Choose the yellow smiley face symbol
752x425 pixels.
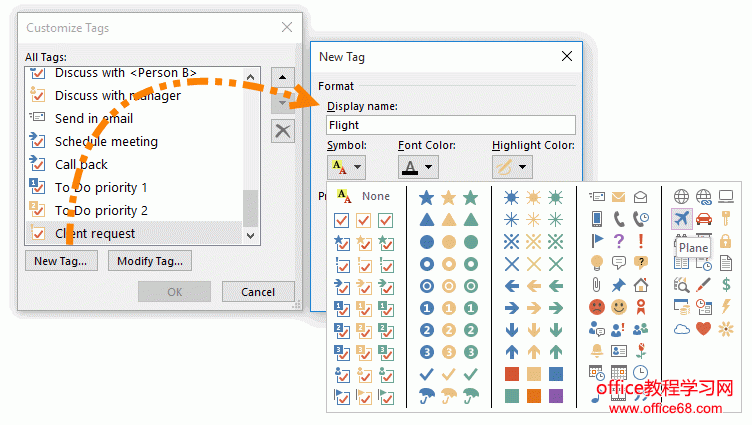[619, 306]
